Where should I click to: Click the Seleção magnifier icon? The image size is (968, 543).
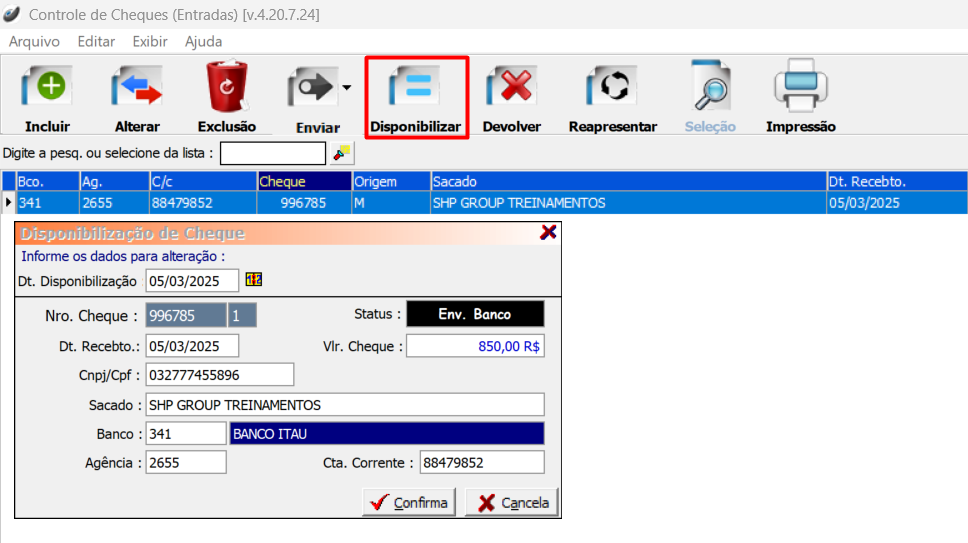[x=710, y=88]
